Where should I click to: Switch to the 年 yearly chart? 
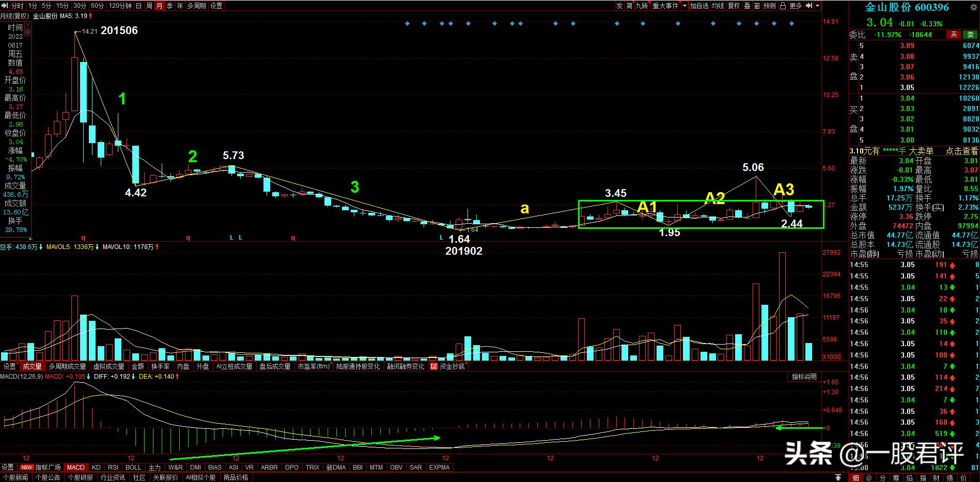tap(180, 6)
